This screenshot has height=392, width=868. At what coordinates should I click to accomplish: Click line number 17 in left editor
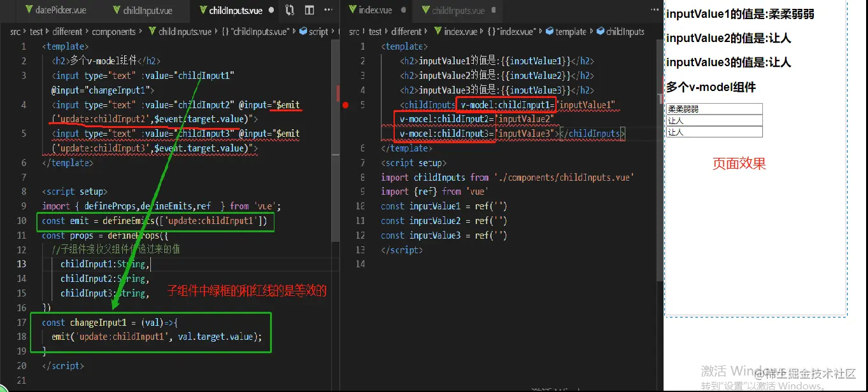click(x=22, y=323)
